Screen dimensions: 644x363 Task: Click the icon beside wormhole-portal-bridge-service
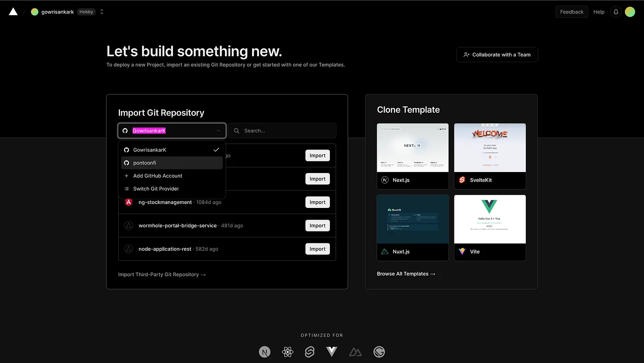(129, 225)
